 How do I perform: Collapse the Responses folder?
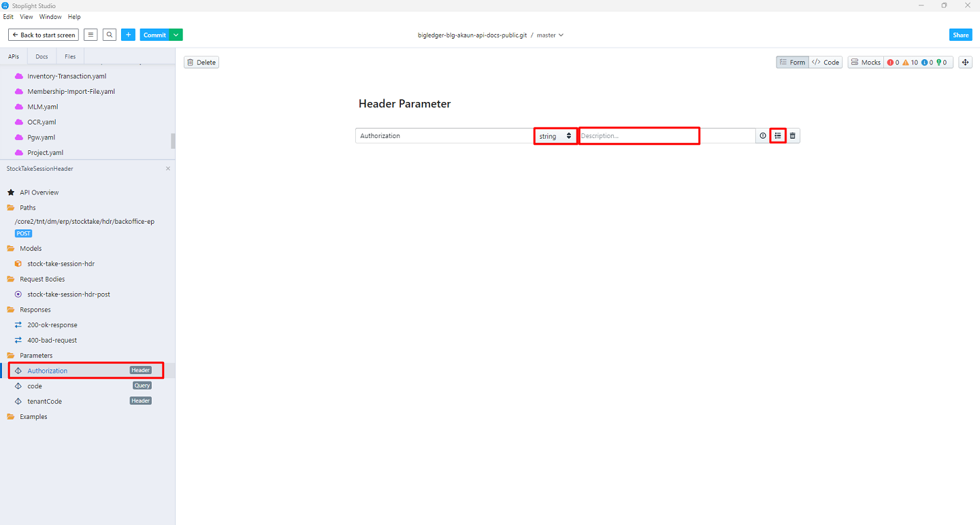click(35, 310)
